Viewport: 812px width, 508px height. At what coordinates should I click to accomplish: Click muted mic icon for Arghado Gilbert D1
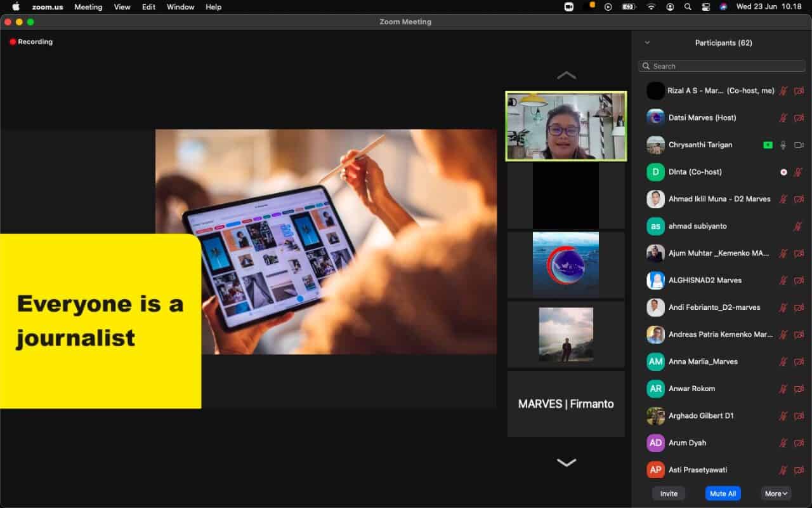pyautogui.click(x=783, y=416)
